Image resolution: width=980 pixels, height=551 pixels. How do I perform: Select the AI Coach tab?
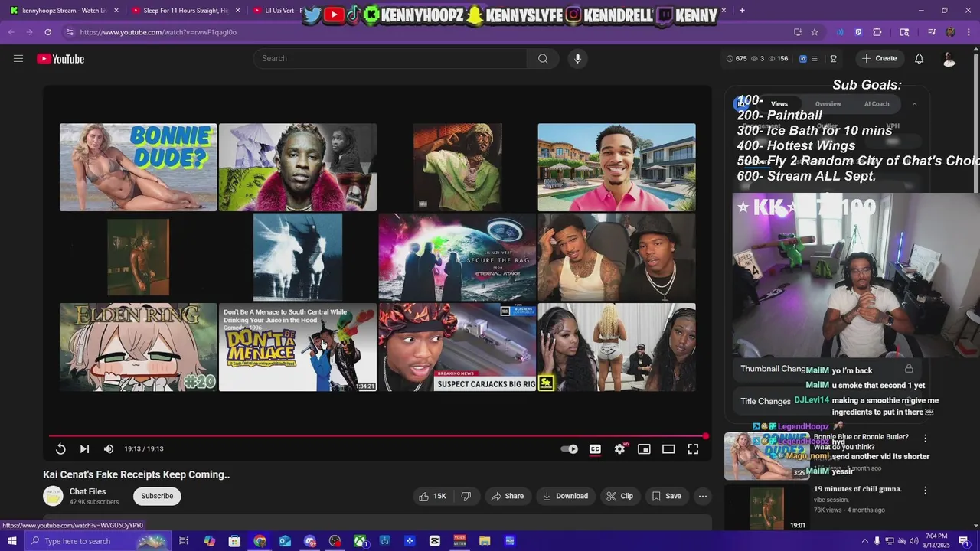[877, 104]
